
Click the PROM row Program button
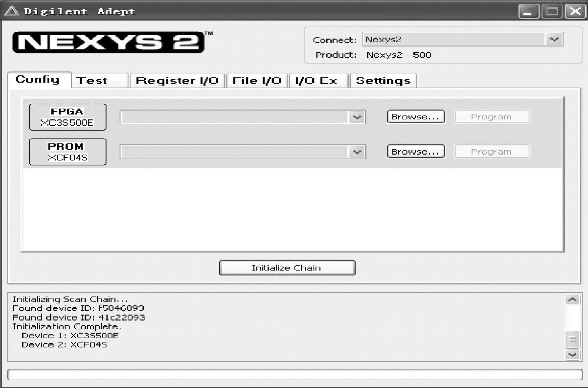click(492, 152)
